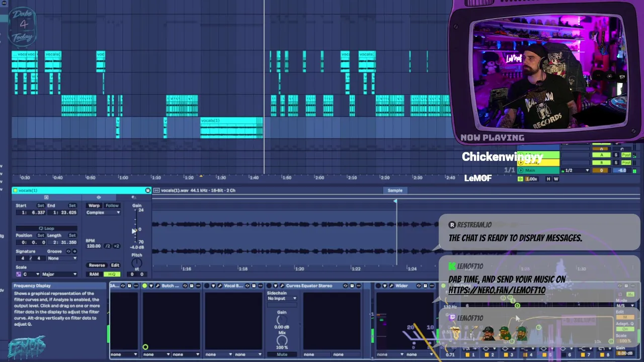The image size is (644, 362).
Task: Open the scale root note C dropdown
Action: [x=31, y=274]
